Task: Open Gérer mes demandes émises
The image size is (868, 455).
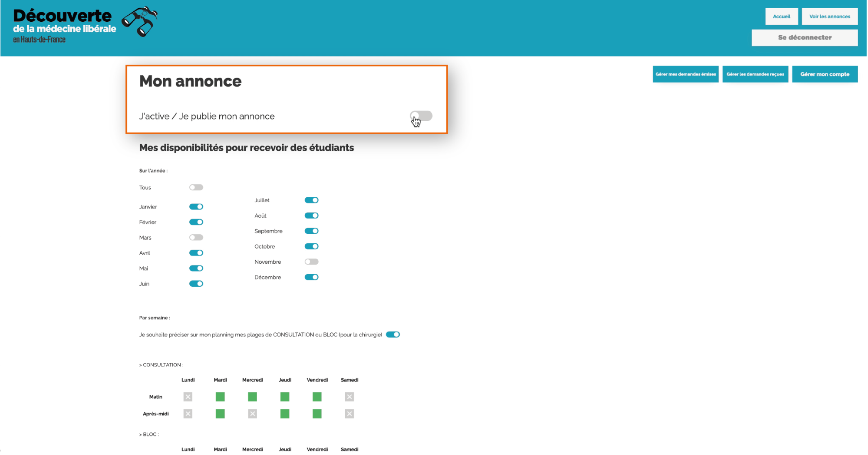Action: pos(685,74)
